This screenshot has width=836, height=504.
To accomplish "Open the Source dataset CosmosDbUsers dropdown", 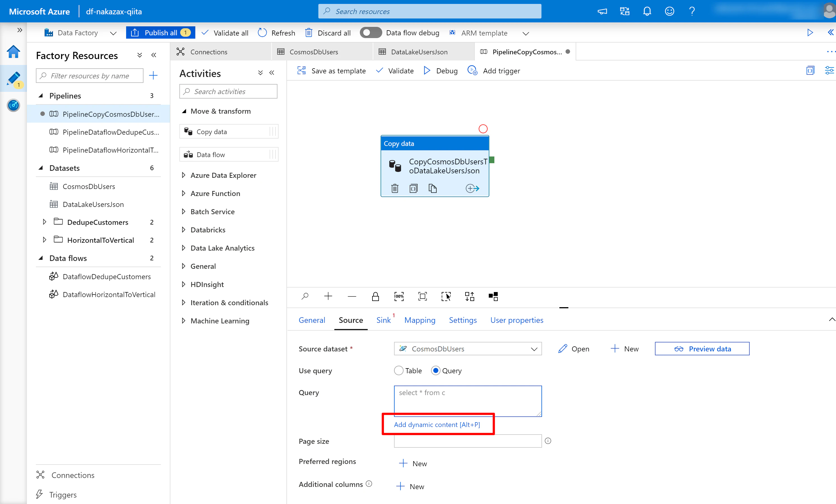I will (467, 349).
